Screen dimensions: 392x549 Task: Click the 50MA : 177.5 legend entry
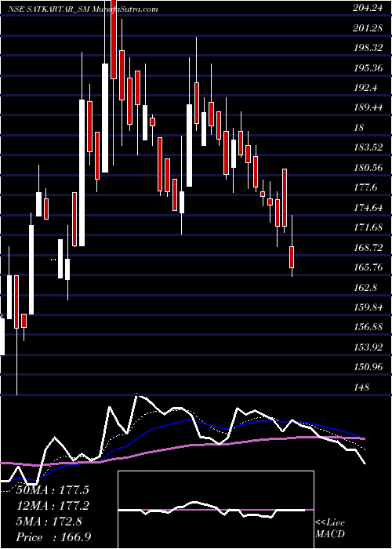[x=53, y=489]
